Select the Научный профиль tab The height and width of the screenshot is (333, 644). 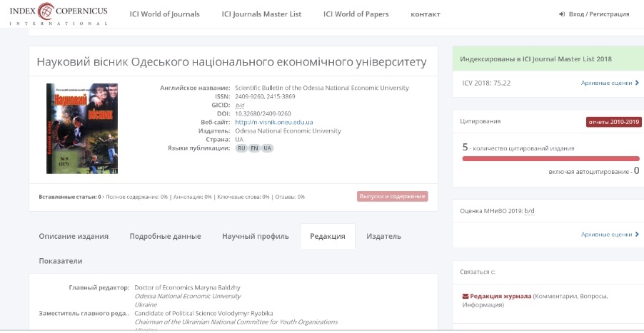click(255, 236)
